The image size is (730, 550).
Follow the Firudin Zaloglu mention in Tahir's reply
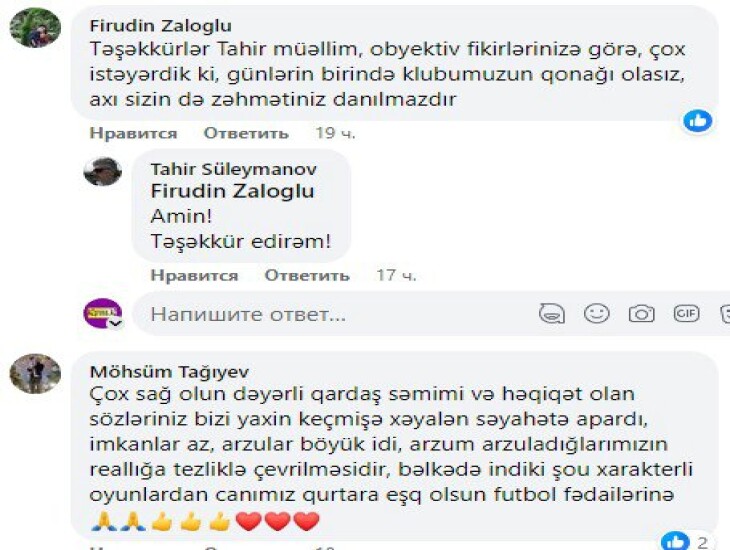tap(232, 191)
